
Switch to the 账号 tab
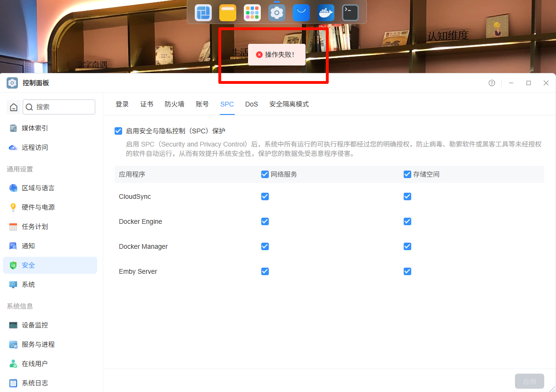pyautogui.click(x=202, y=104)
